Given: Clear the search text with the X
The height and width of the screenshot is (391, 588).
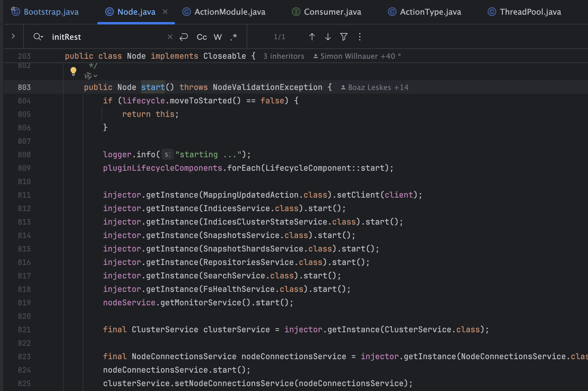Looking at the screenshot, I should (170, 37).
